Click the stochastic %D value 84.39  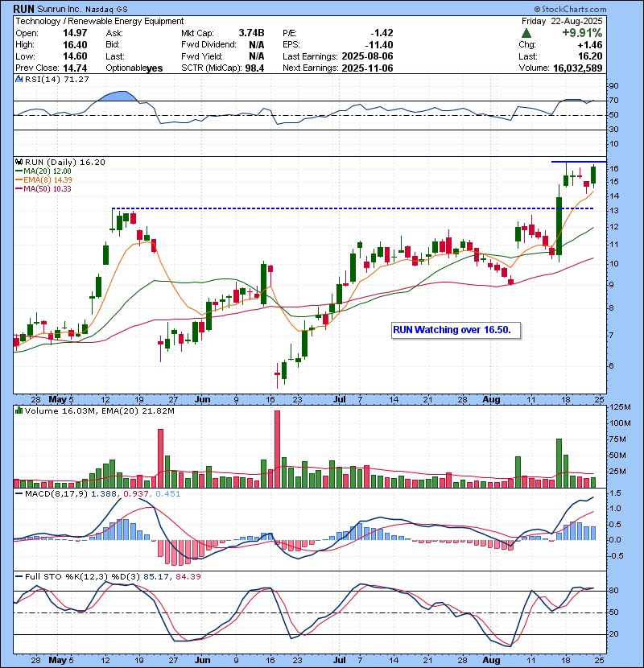click(188, 577)
